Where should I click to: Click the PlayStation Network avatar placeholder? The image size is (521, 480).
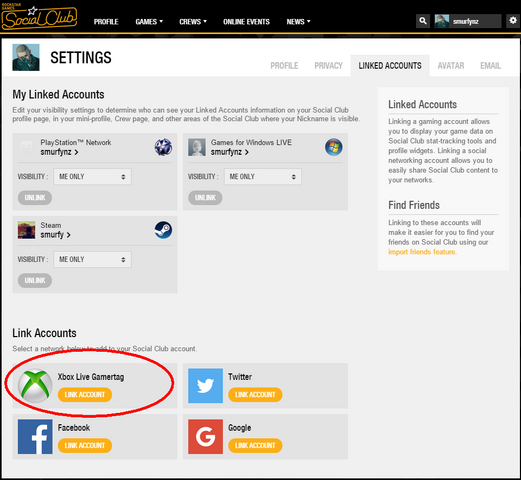click(x=26, y=147)
